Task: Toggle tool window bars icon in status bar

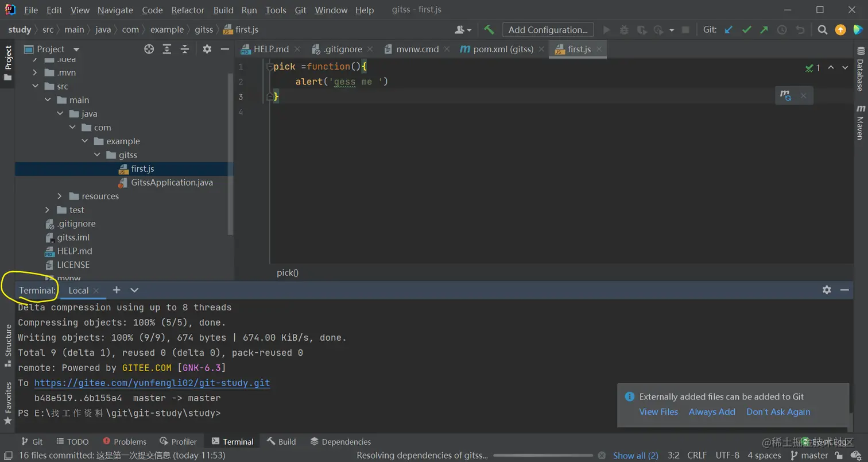Action: pos(8,456)
